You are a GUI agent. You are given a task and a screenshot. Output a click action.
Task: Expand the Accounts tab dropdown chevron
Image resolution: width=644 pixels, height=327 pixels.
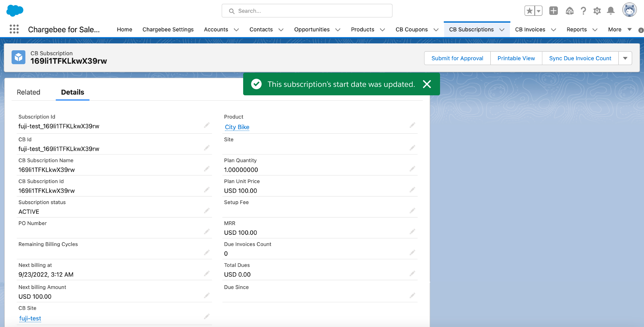pos(236,30)
